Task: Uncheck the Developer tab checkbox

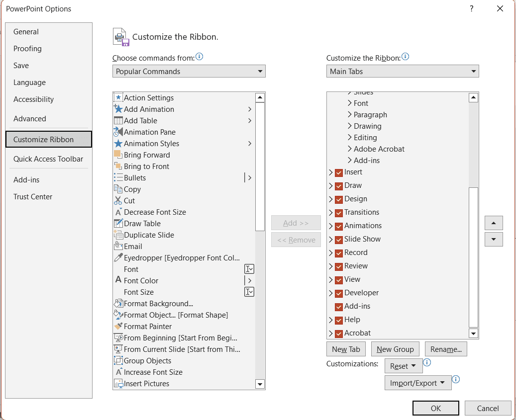Action: [339, 293]
